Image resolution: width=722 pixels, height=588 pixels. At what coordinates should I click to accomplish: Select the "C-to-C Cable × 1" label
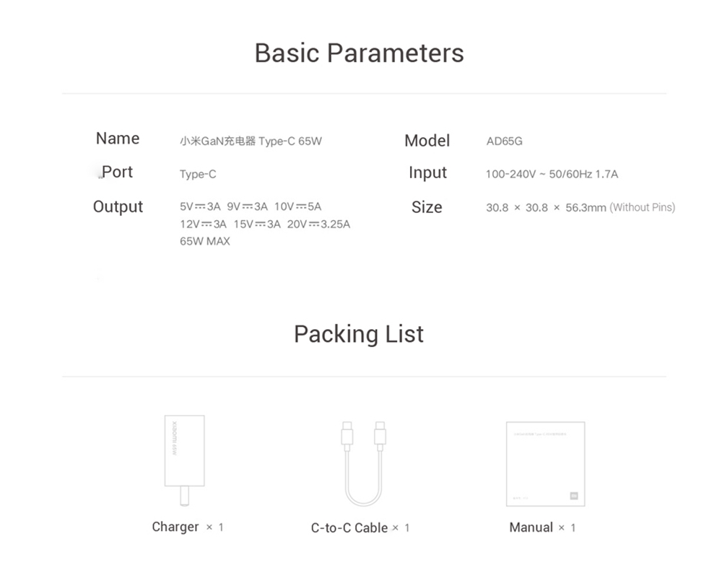360,528
